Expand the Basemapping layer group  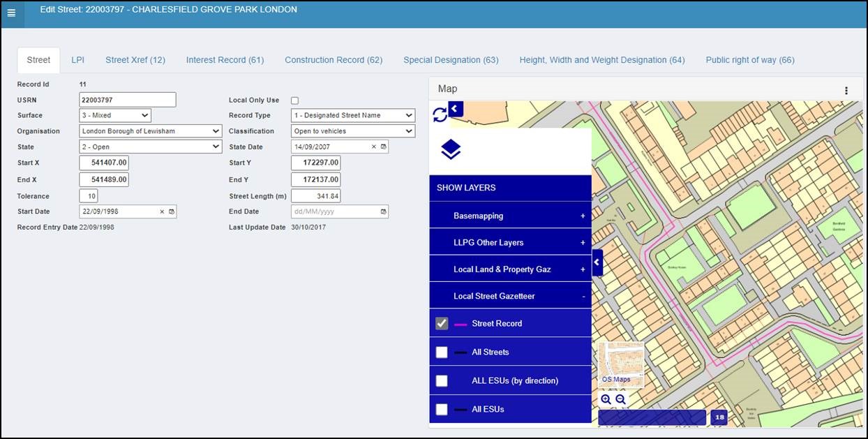point(510,216)
